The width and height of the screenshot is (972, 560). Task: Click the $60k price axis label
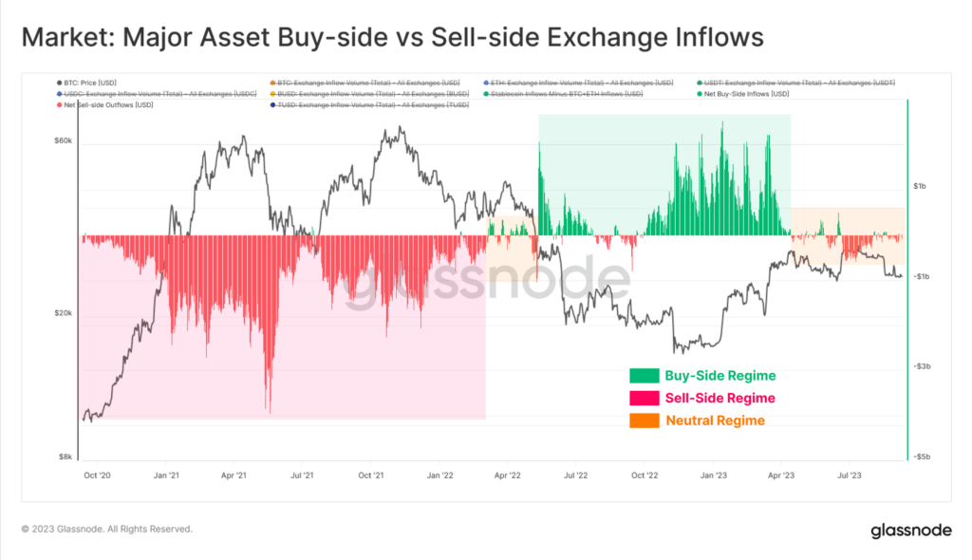pyautogui.click(x=64, y=140)
